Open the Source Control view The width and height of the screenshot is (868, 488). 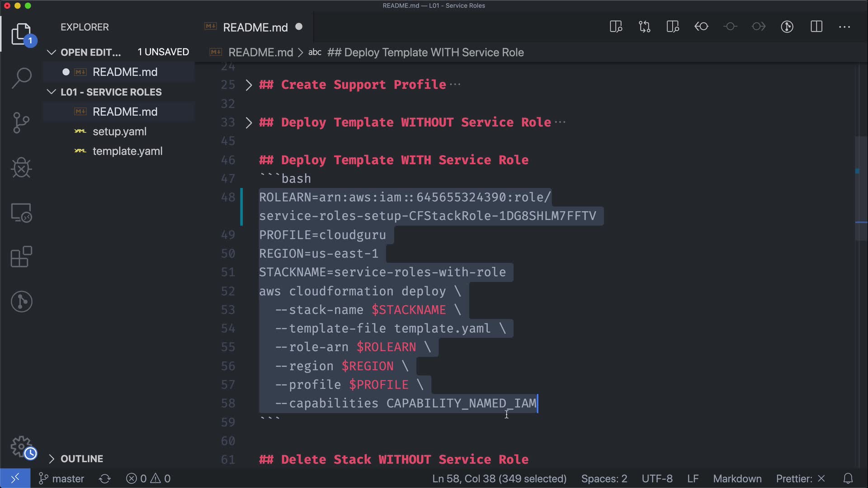[x=21, y=122]
